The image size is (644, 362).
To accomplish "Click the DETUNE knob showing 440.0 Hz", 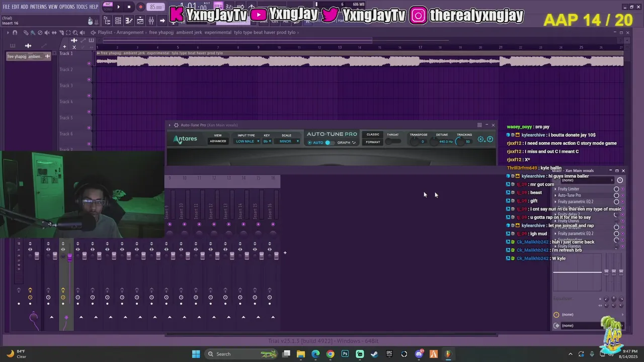I will tap(434, 142).
